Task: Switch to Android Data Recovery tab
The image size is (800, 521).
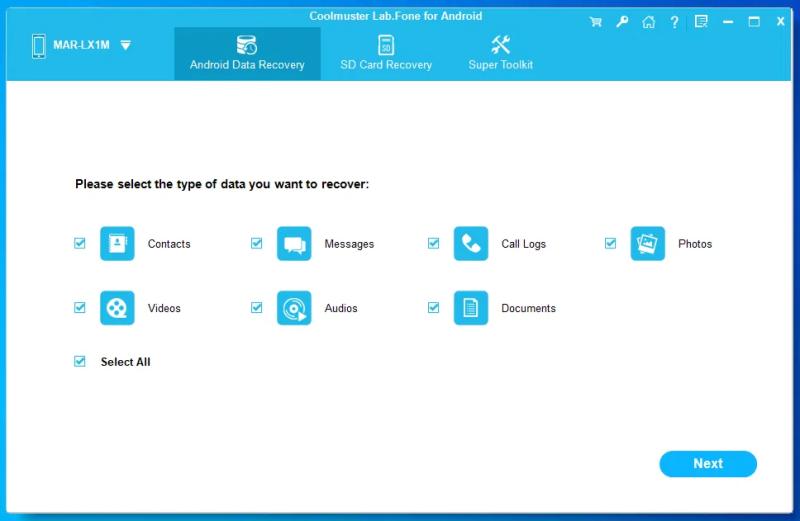Action: point(247,54)
